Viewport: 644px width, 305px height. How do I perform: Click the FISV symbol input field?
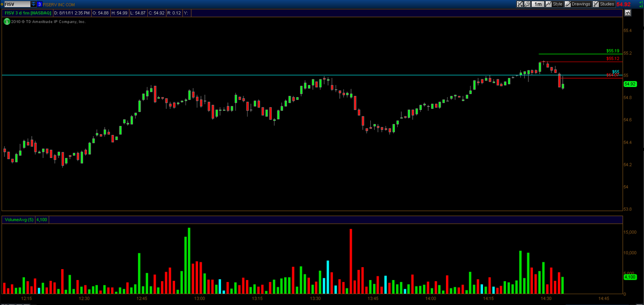[17, 4]
